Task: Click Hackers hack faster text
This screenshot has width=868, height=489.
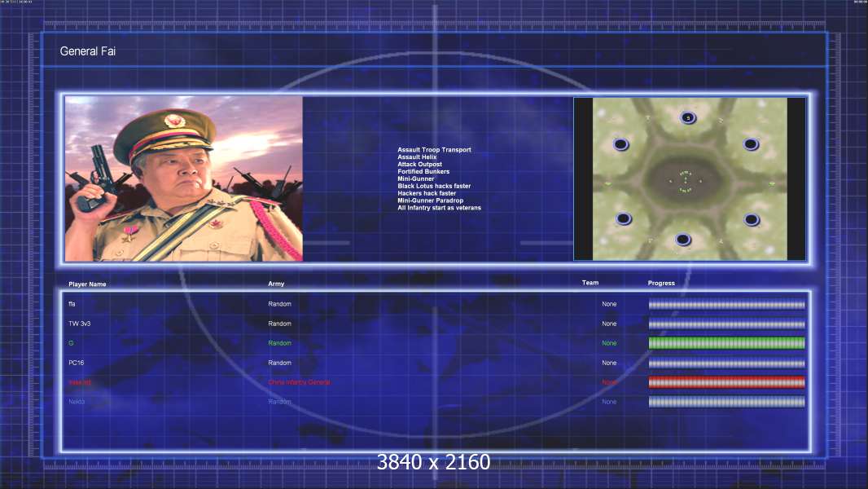Action: click(x=427, y=193)
